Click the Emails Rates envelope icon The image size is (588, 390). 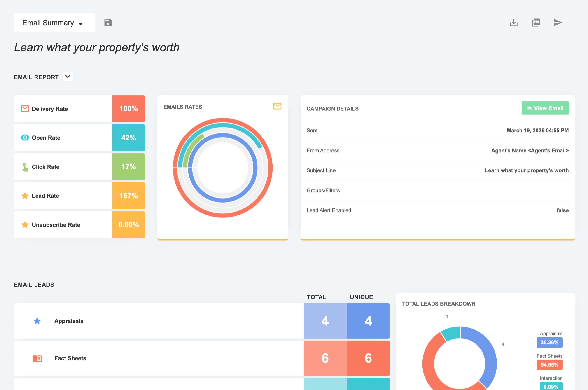(x=277, y=106)
